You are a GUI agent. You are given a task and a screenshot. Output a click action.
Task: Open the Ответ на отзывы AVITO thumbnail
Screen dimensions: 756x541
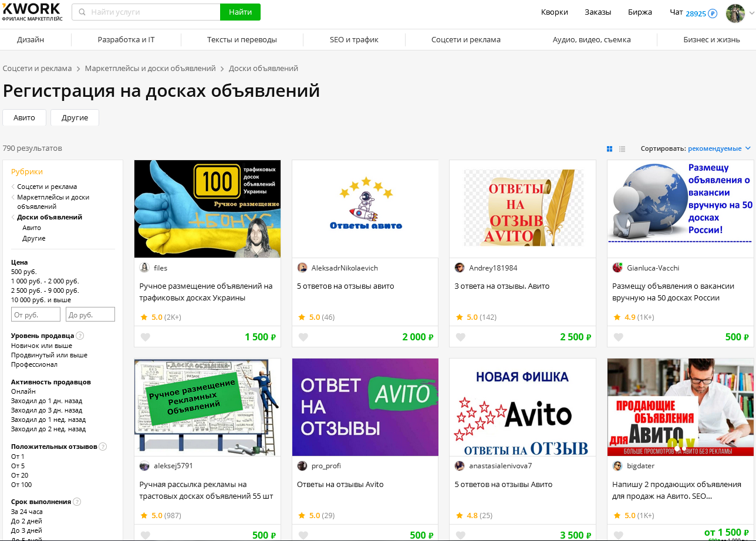(365, 407)
